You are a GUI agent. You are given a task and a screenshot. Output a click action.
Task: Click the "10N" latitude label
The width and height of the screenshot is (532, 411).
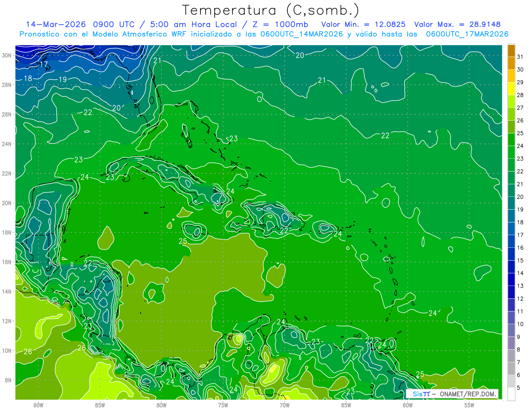point(8,351)
